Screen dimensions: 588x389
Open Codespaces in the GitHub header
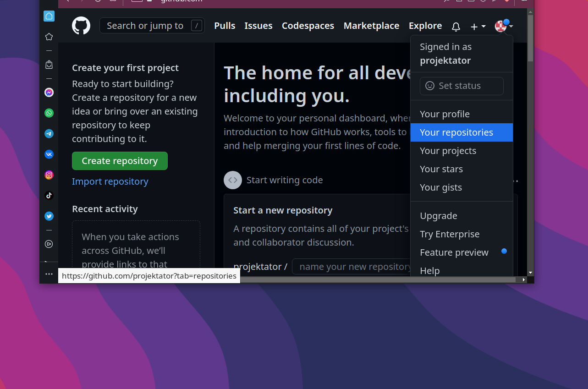[x=308, y=26]
